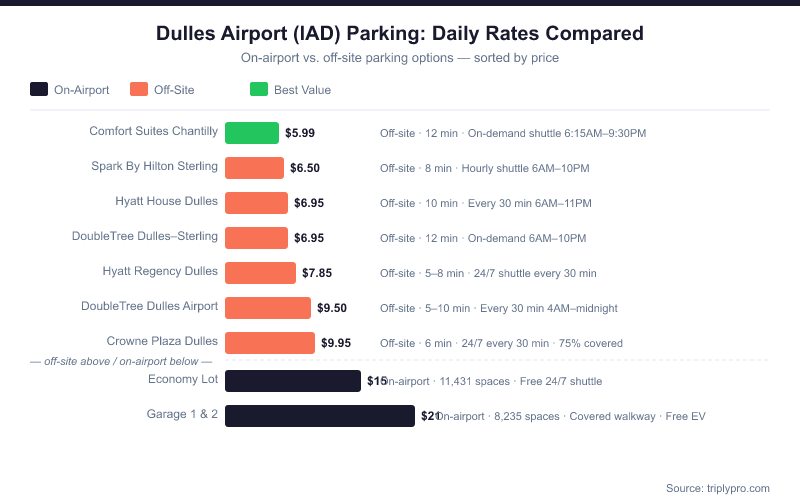Click the Economy Lot label
Viewport: 800px width, 500px height.
(x=182, y=379)
